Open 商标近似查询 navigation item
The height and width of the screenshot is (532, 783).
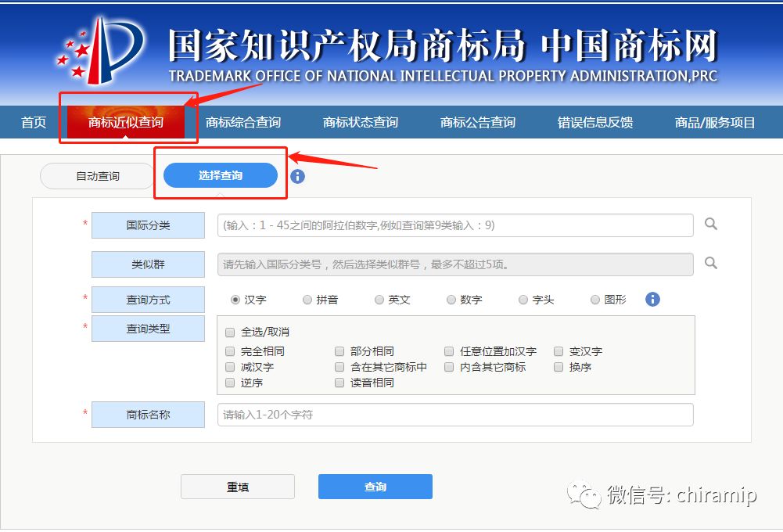[126, 122]
